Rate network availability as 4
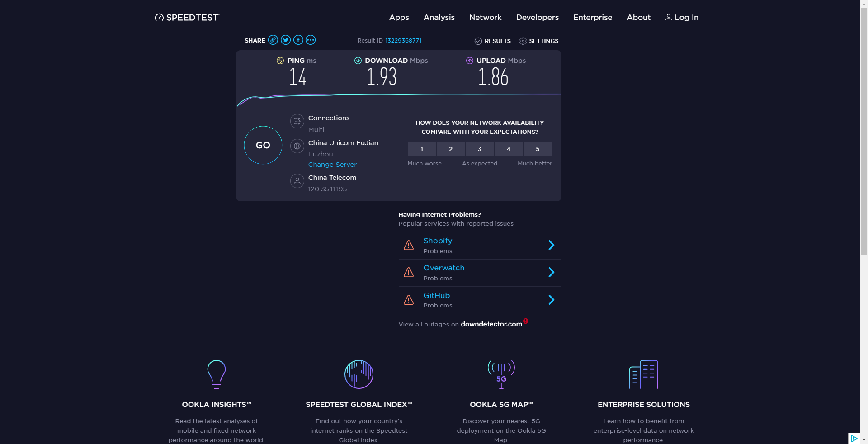The width and height of the screenshot is (868, 444). tap(509, 149)
